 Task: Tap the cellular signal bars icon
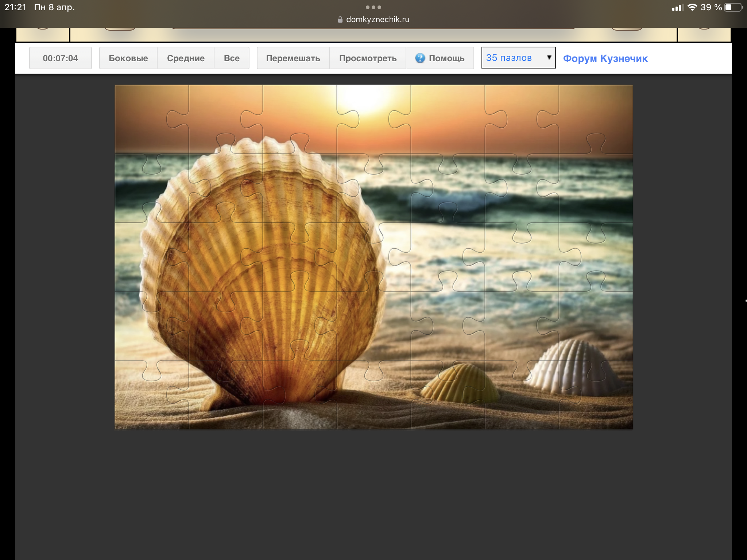tap(677, 8)
